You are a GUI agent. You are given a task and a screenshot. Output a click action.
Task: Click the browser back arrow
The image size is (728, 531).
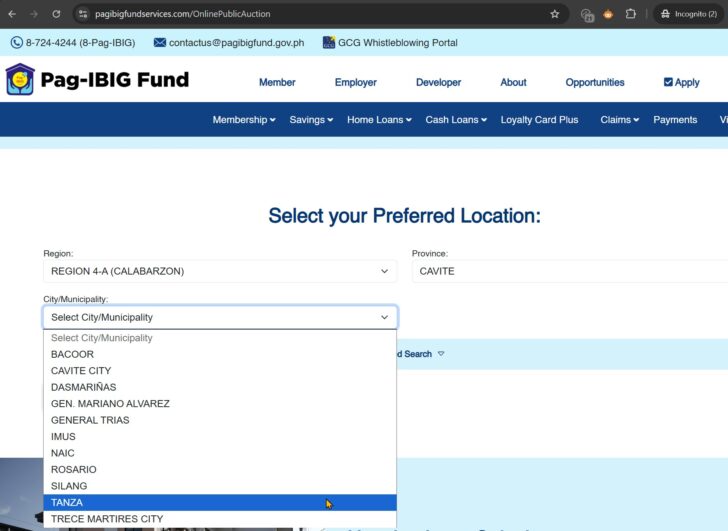click(x=12, y=14)
